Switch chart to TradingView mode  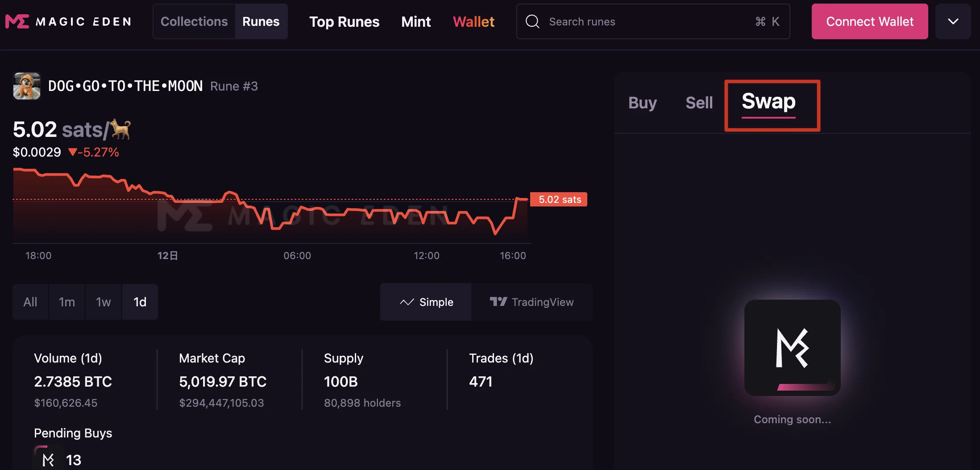click(532, 302)
